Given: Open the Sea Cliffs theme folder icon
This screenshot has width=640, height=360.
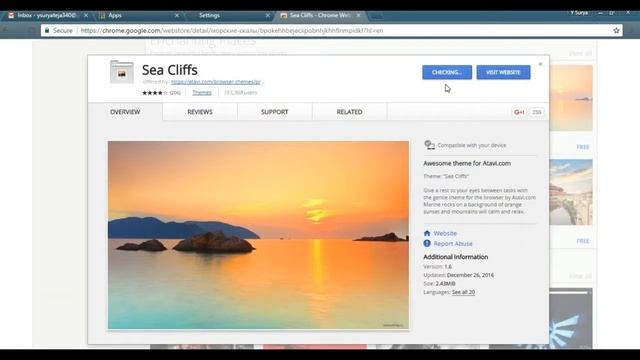Looking at the screenshot, I should (122, 72).
